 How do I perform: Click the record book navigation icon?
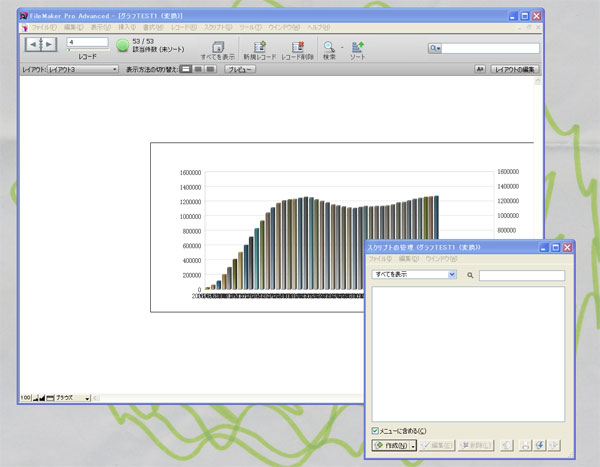click(41, 44)
